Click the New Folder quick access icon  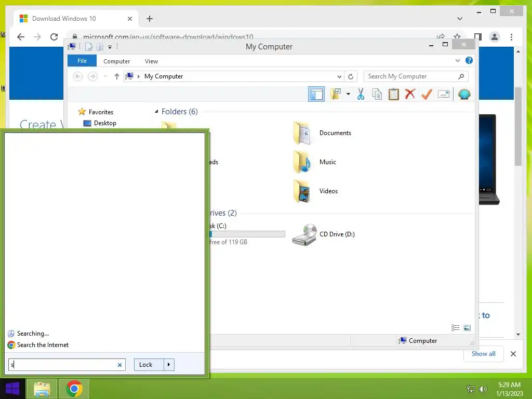tap(100, 47)
